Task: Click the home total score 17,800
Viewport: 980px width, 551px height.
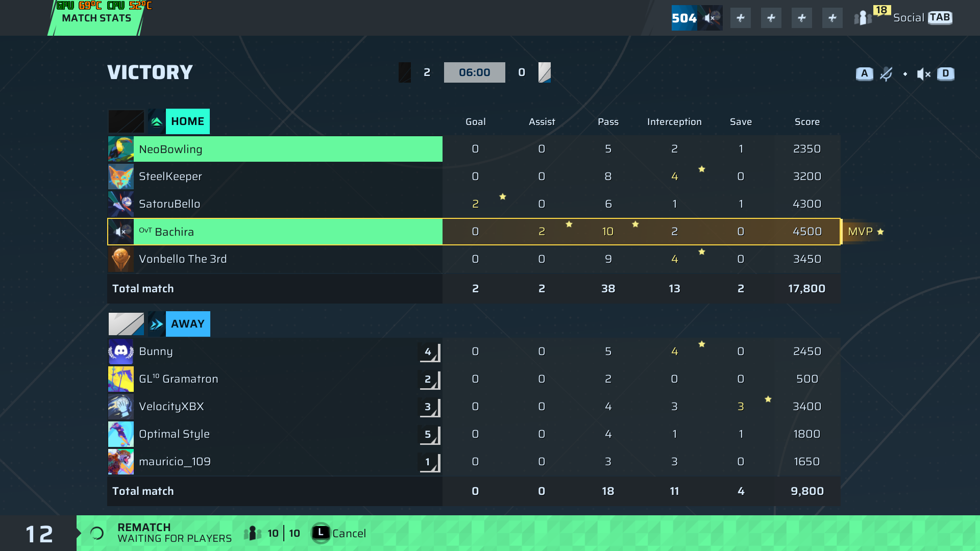Action: point(806,289)
